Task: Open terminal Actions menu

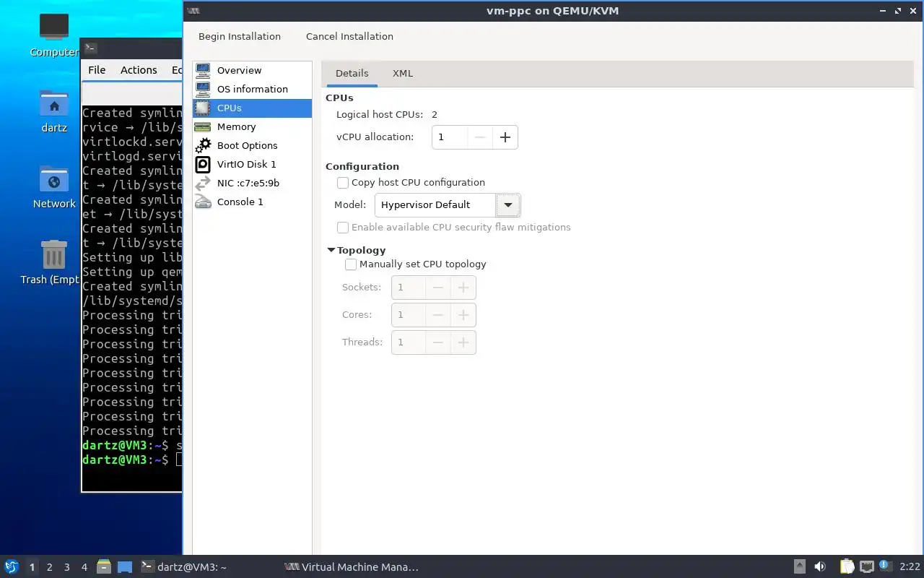Action: pyautogui.click(x=139, y=70)
